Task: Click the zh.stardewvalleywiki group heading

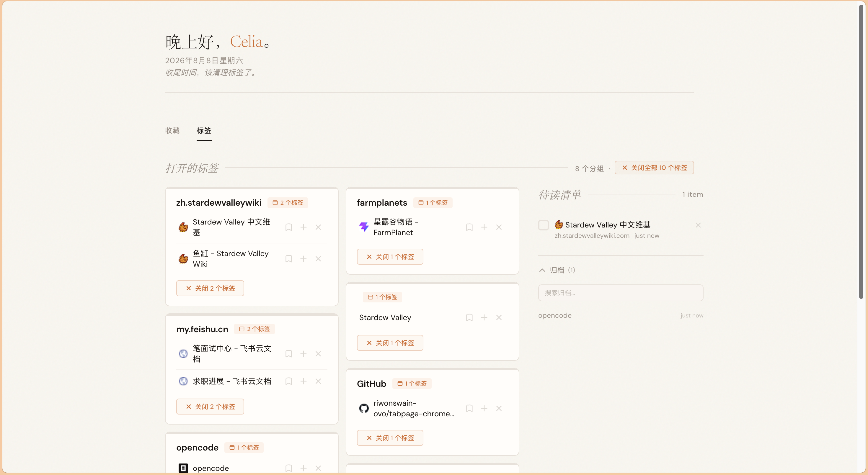Action: point(219,202)
